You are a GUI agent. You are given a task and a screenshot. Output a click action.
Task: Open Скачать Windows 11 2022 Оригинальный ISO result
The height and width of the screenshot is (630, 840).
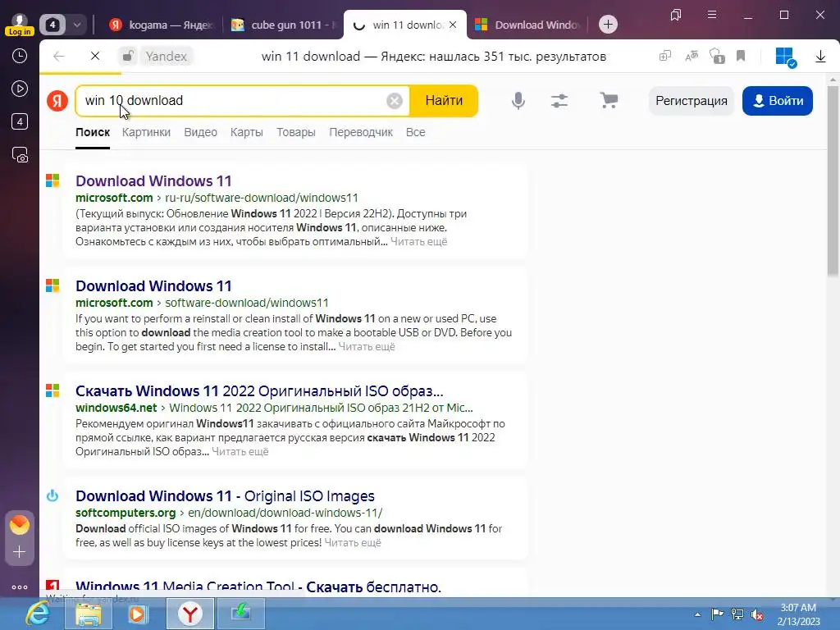coord(259,391)
